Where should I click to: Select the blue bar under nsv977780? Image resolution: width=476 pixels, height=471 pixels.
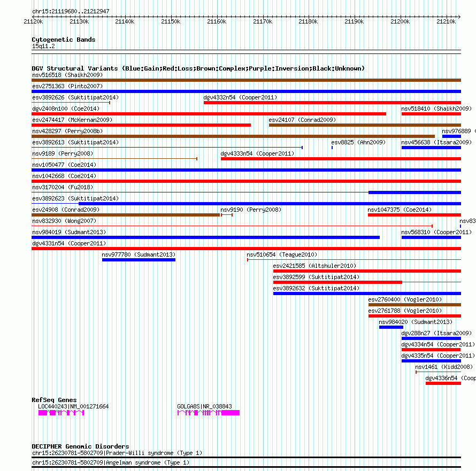pyautogui.click(x=139, y=260)
